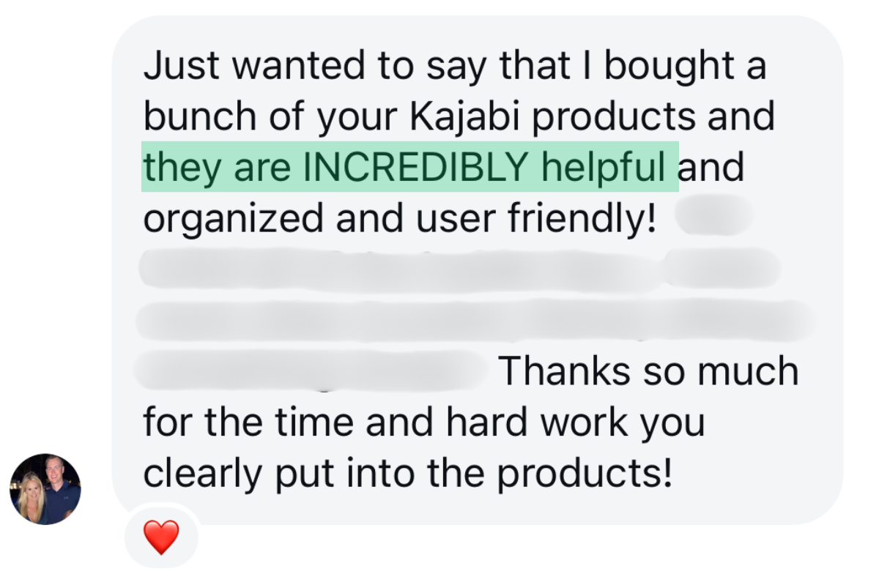Click the small blurred blob after 'friendly!'

click(x=714, y=219)
